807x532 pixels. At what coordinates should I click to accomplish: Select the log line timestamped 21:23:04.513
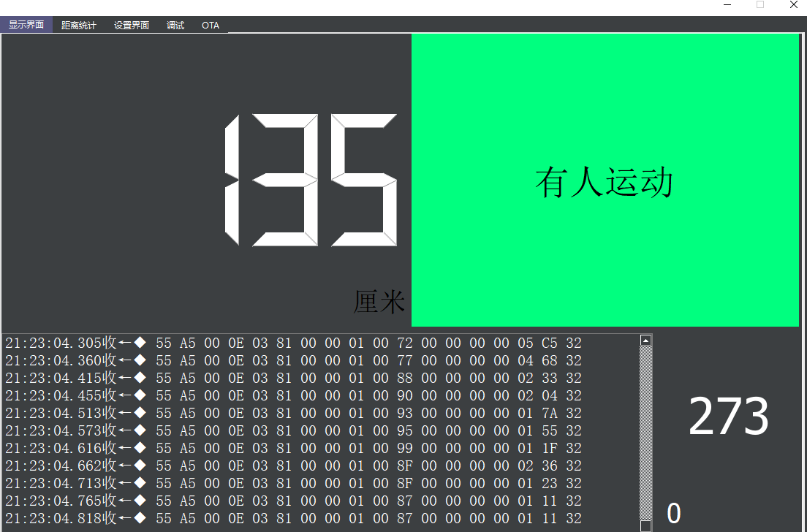[x=292, y=413]
